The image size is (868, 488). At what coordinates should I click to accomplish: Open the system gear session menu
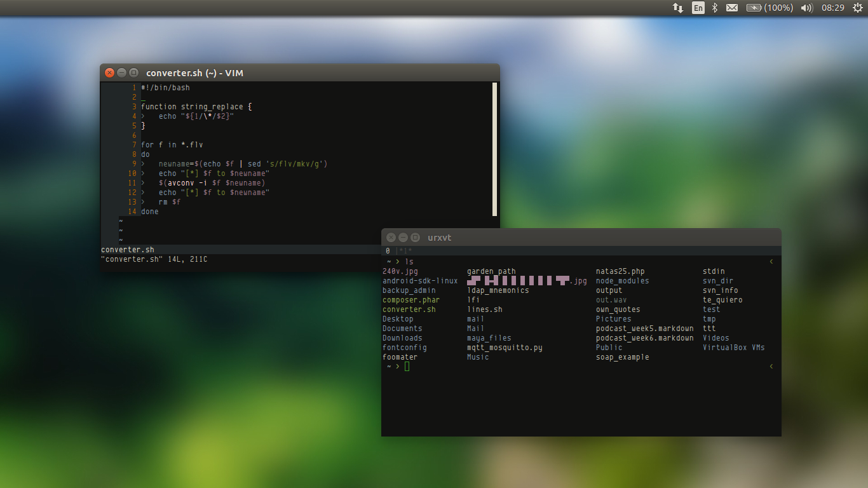[x=857, y=8]
